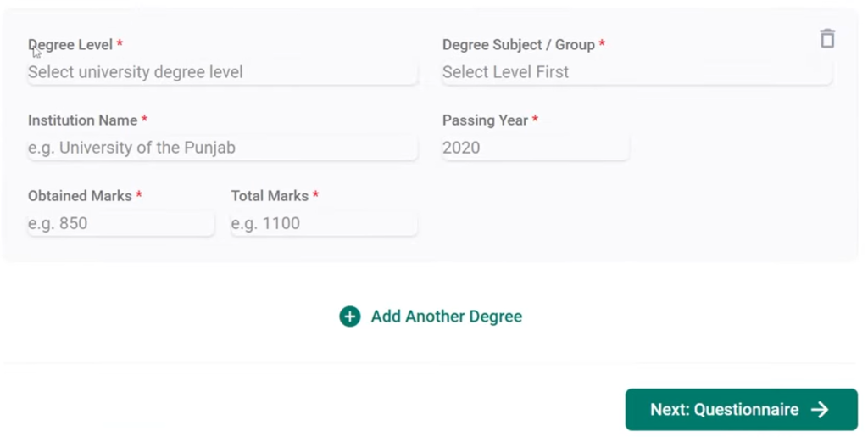
Task: Click the Total Marks label
Action: point(270,196)
